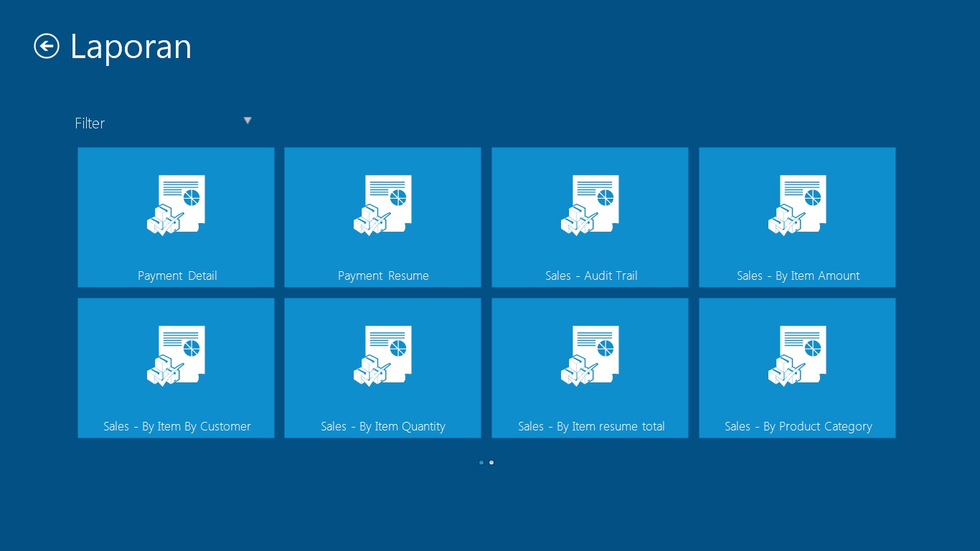This screenshot has height=551, width=980.
Task: Select the 'Sales - By Item By Customer' label
Action: pos(177,426)
